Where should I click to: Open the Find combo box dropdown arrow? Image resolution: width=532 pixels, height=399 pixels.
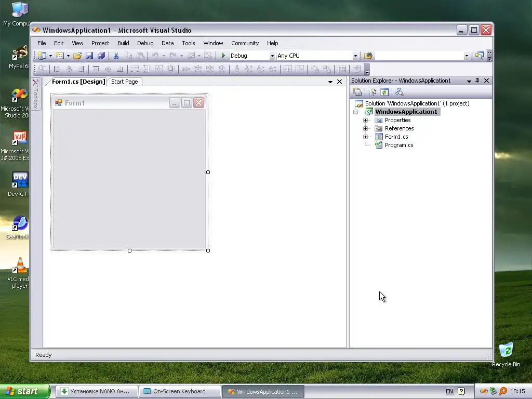click(x=467, y=56)
